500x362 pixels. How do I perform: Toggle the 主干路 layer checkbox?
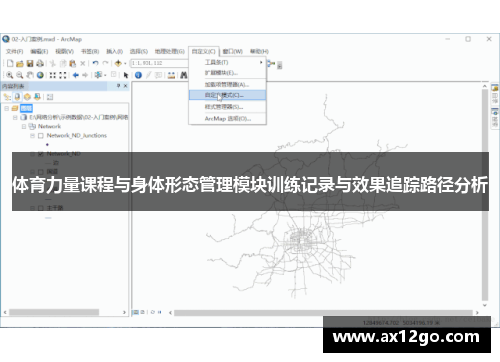click(x=41, y=208)
